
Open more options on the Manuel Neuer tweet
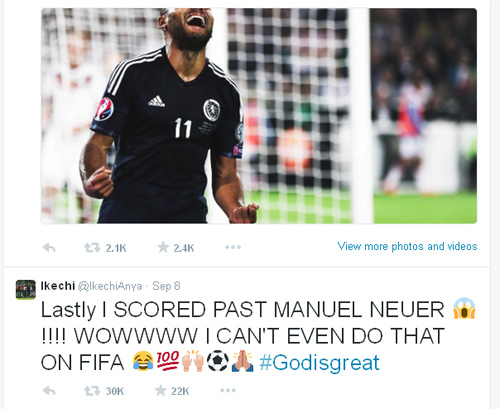[x=228, y=390]
